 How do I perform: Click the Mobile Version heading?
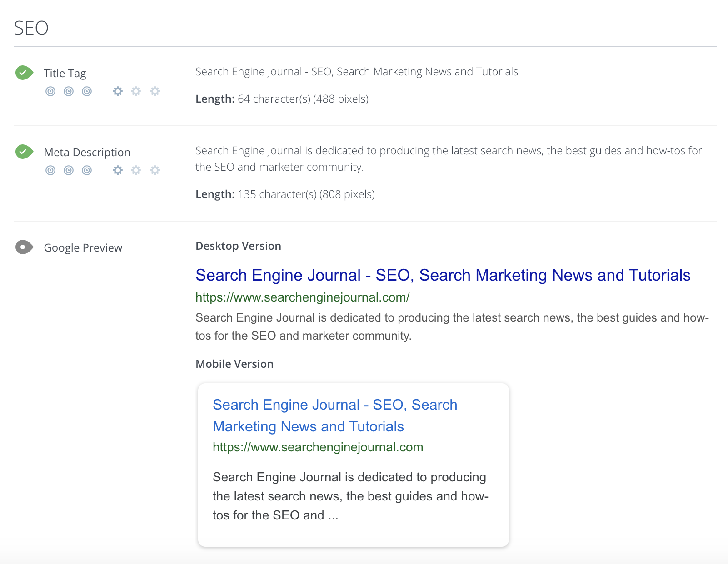(x=234, y=364)
